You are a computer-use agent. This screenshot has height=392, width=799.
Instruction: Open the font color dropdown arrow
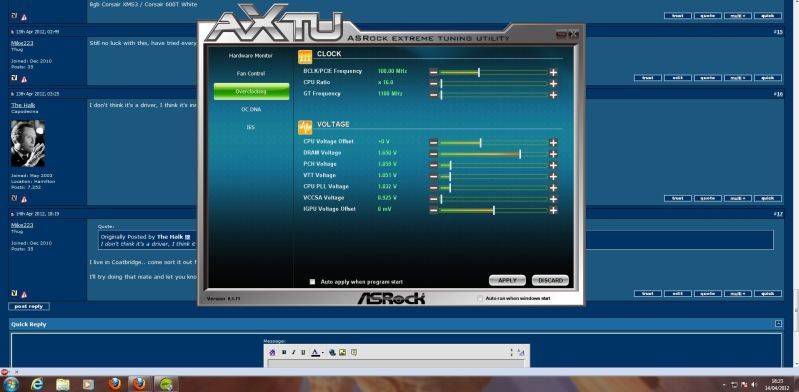point(323,353)
